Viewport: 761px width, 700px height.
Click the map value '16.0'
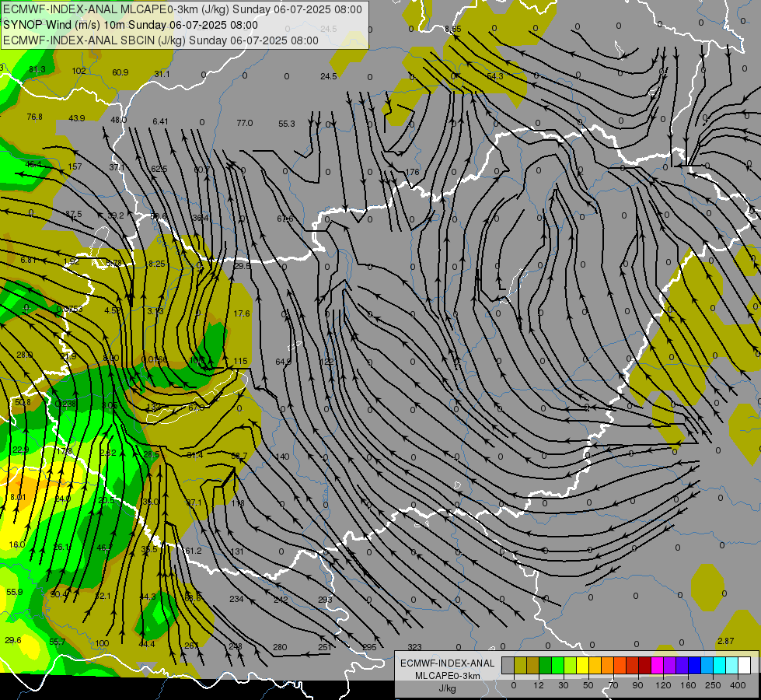coord(17,544)
